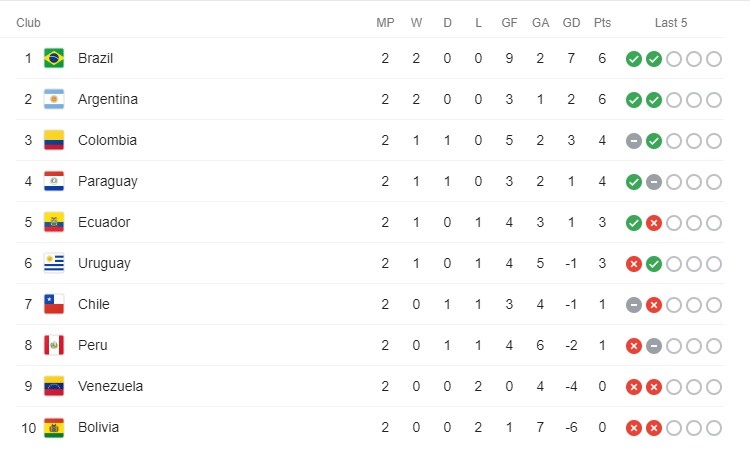Click the Paraguay flag icon
This screenshot has width=750, height=463.
tap(54, 181)
